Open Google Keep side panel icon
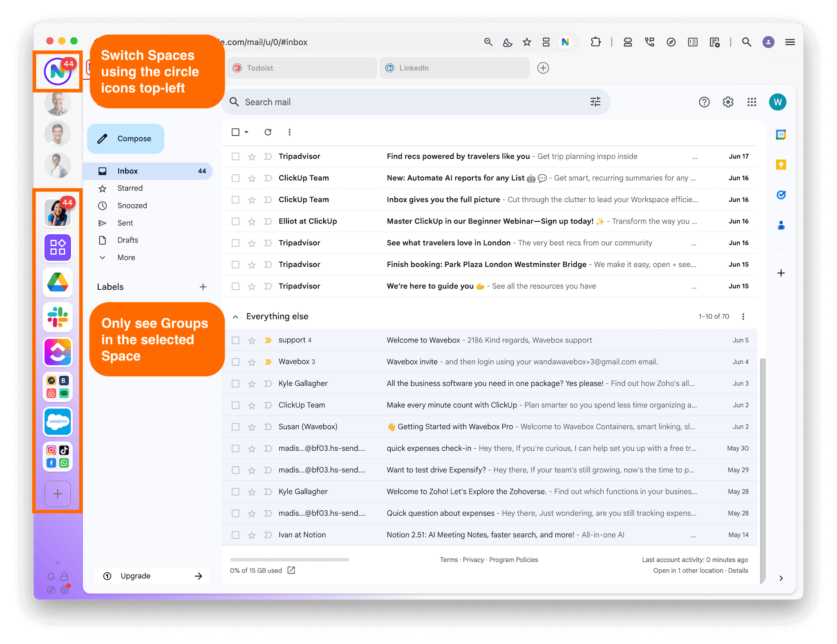This screenshot has width=837, height=644. coord(781,165)
